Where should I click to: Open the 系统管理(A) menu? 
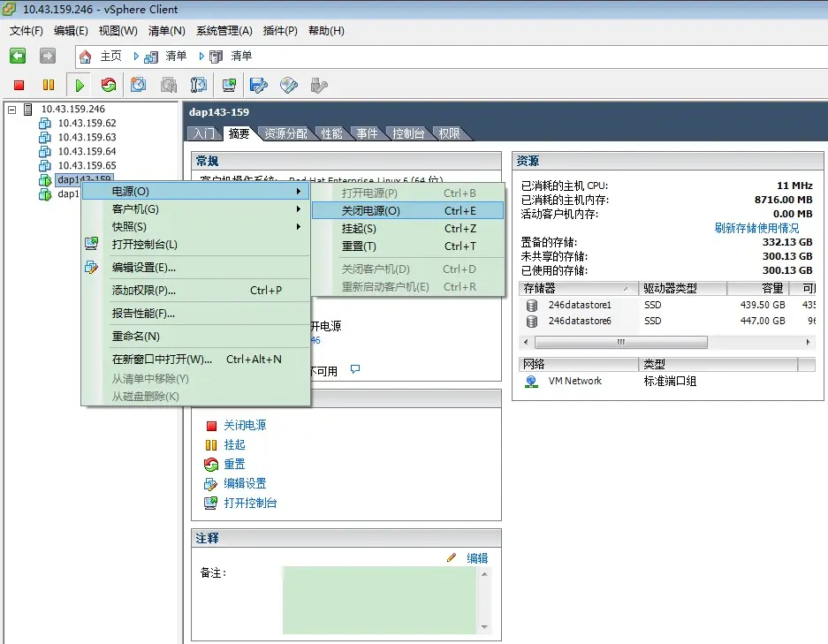click(224, 31)
